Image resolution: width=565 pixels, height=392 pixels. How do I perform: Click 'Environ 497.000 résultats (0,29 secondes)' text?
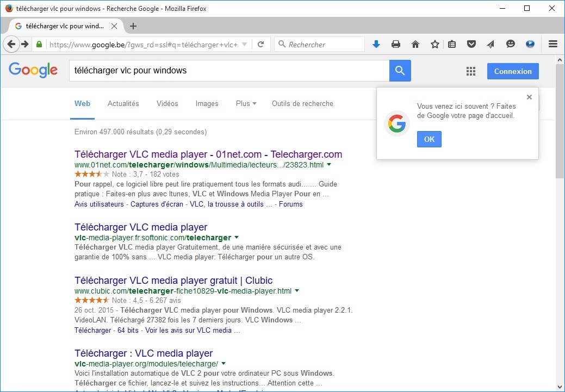pyautogui.click(x=140, y=132)
